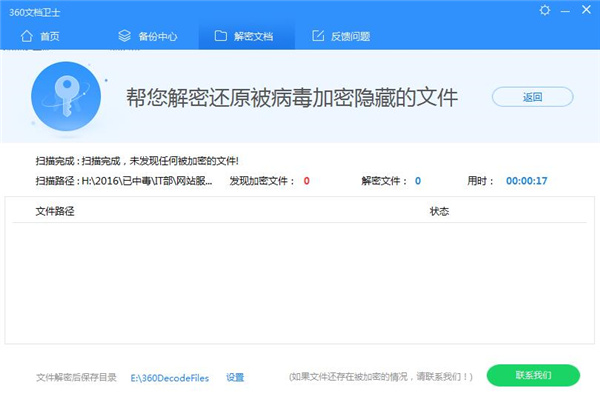
Task: Select the 解密文档 tab
Action: [246, 36]
